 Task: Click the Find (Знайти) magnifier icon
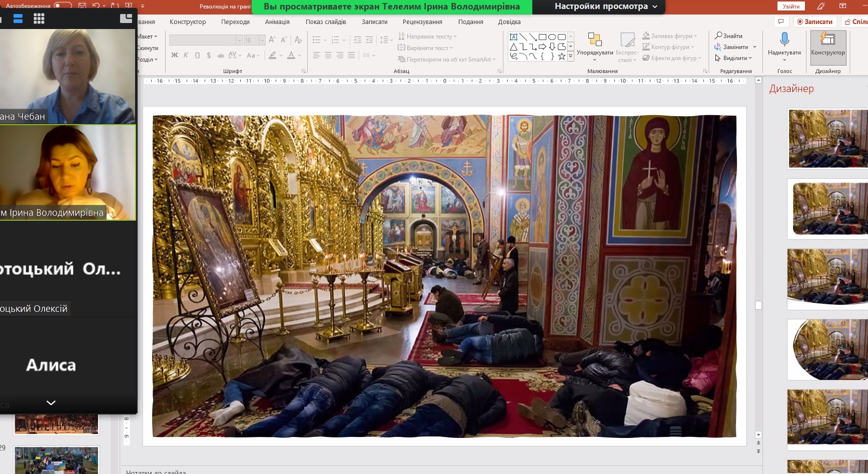(718, 36)
